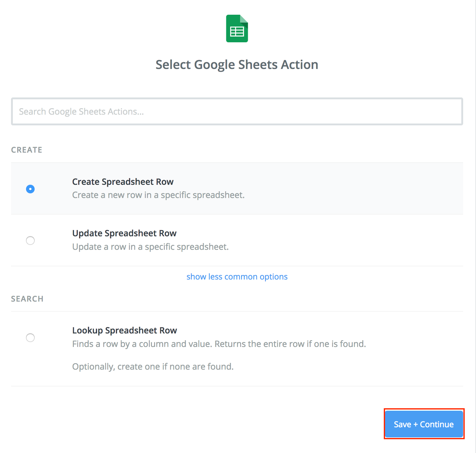Click the SEARCH section heading
This screenshot has height=453, width=476.
coord(27,299)
